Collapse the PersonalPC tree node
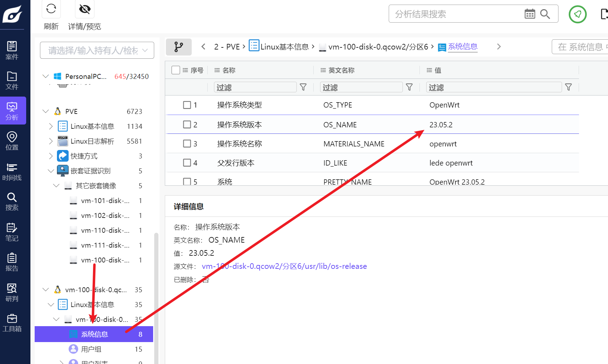The height and width of the screenshot is (364, 608). 46,76
